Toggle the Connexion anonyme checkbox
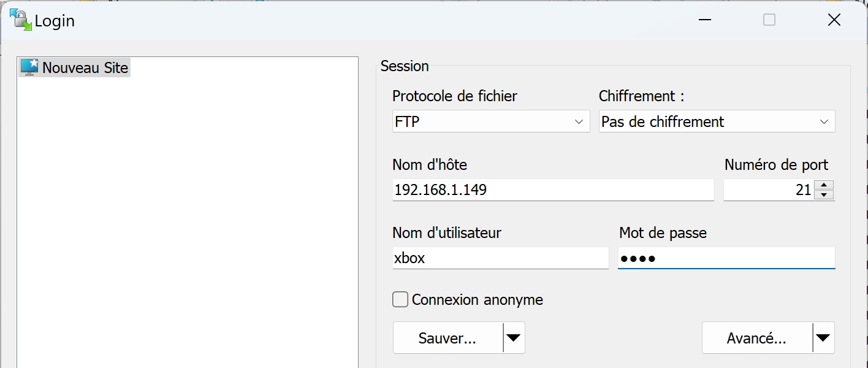This screenshot has width=868, height=368. pos(400,300)
